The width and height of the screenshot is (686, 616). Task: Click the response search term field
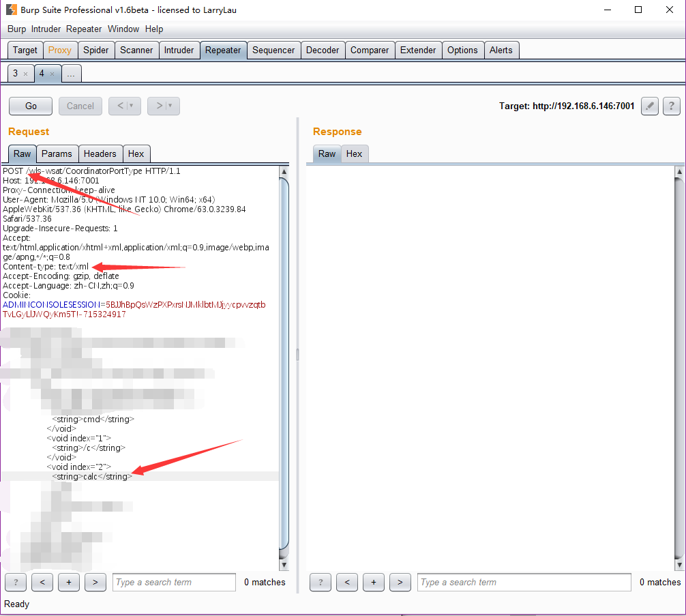pos(524,583)
